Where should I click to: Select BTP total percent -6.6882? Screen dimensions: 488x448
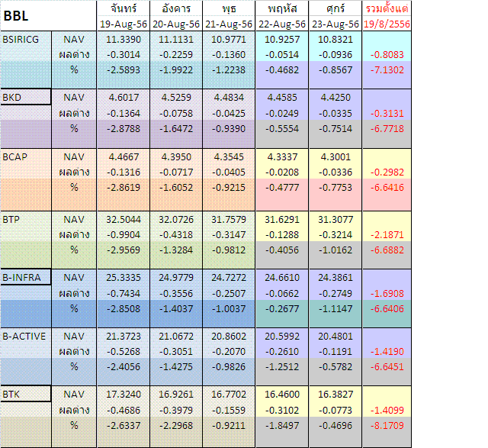(387, 250)
